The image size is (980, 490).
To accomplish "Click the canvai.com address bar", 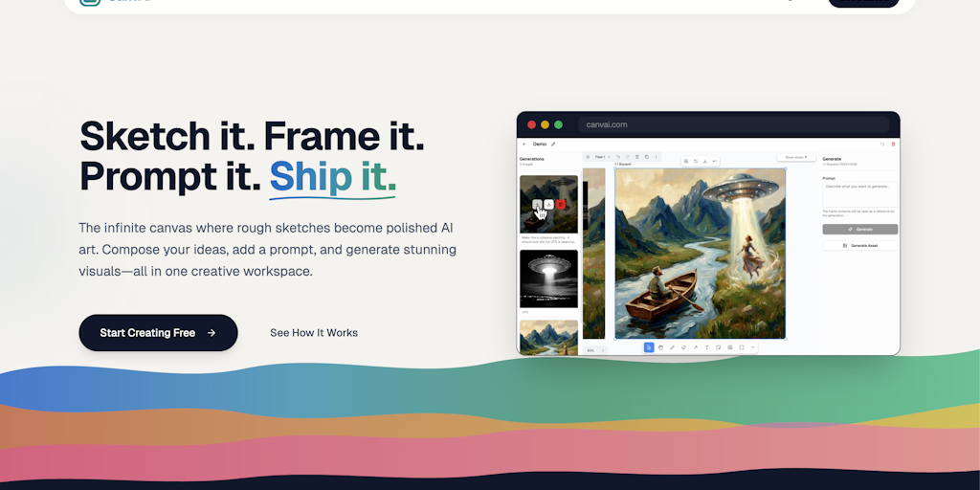I will coord(734,124).
